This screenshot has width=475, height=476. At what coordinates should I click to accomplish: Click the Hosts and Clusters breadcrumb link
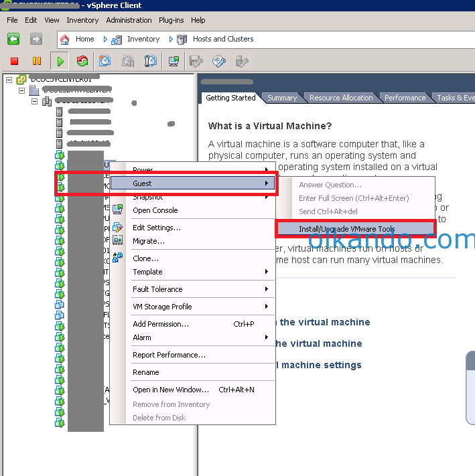[223, 39]
